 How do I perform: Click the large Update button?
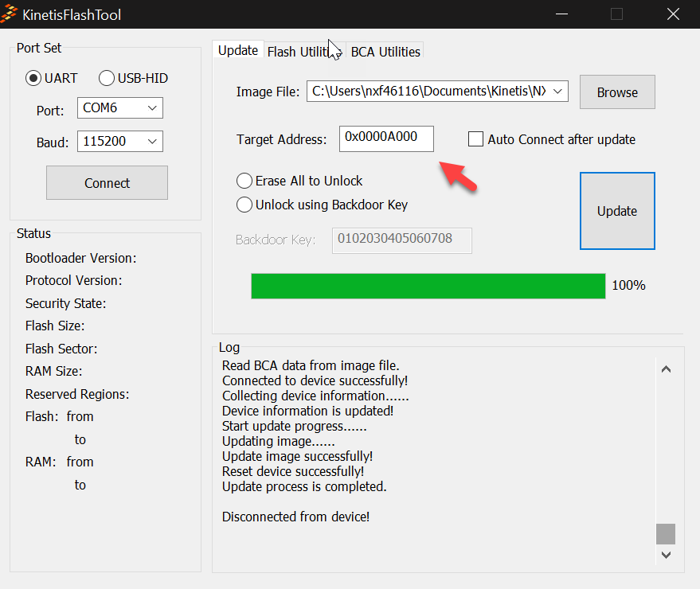pos(617,211)
